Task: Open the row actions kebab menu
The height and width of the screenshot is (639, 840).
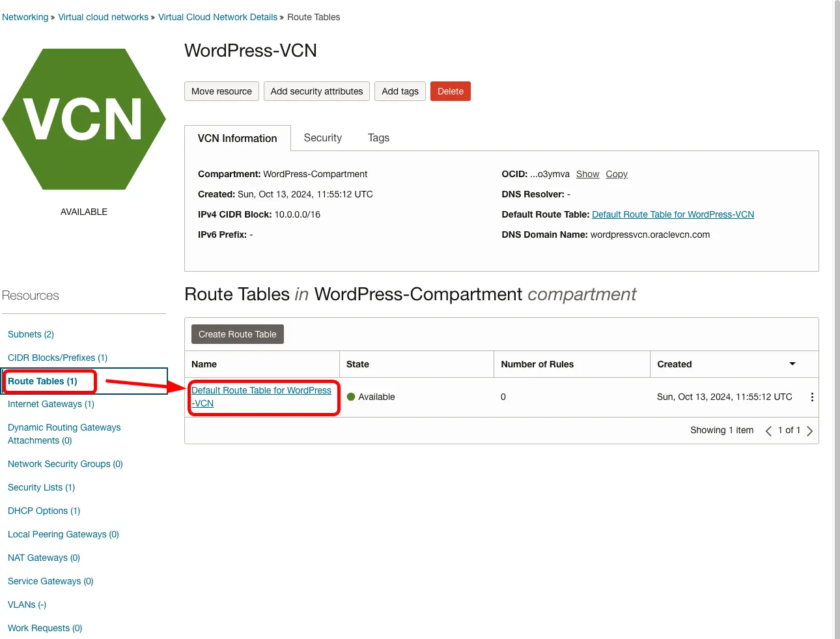Action: [812, 397]
